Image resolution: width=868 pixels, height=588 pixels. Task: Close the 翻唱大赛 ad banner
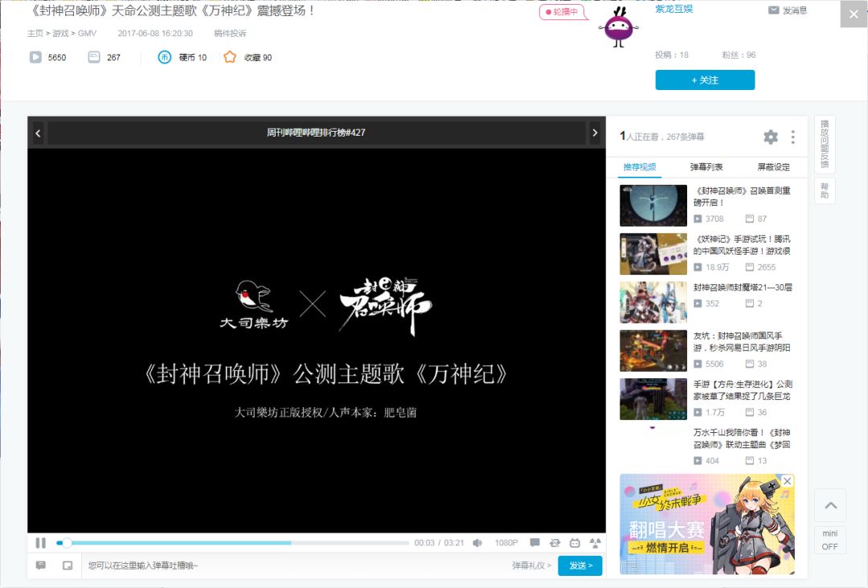click(x=787, y=481)
